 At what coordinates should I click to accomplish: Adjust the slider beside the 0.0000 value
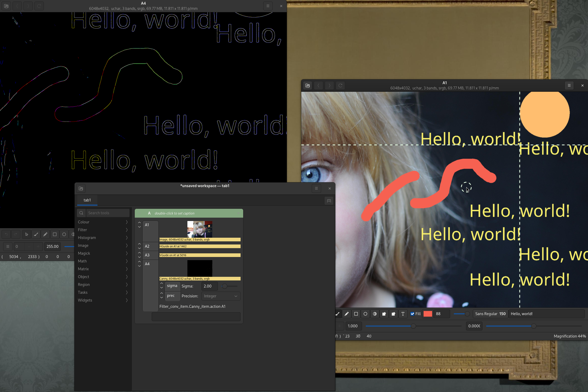click(x=534, y=326)
